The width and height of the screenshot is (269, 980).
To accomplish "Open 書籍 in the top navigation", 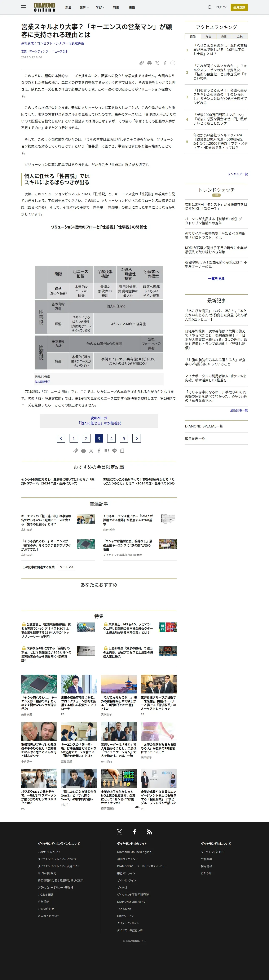I will click(x=132, y=7).
